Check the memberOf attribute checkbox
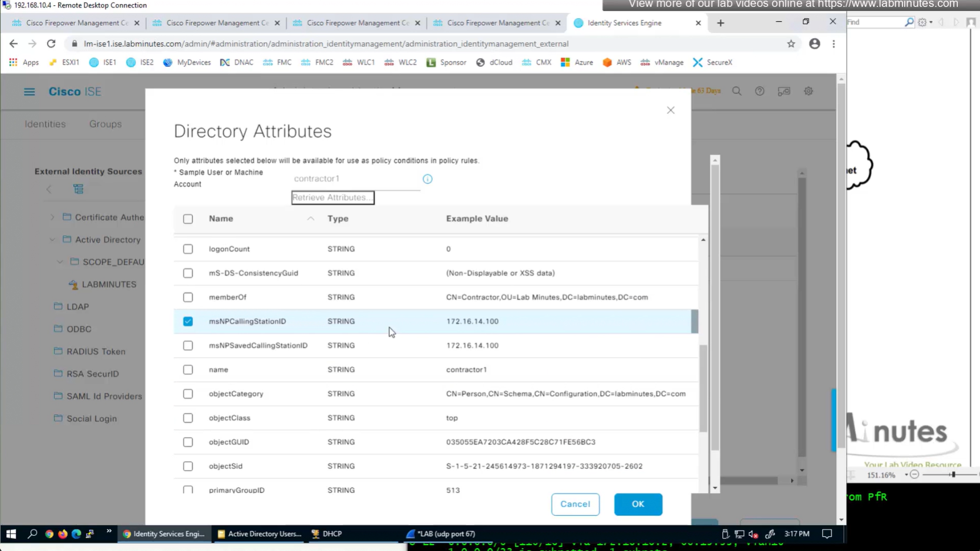This screenshot has height=551, width=980. pos(188,297)
